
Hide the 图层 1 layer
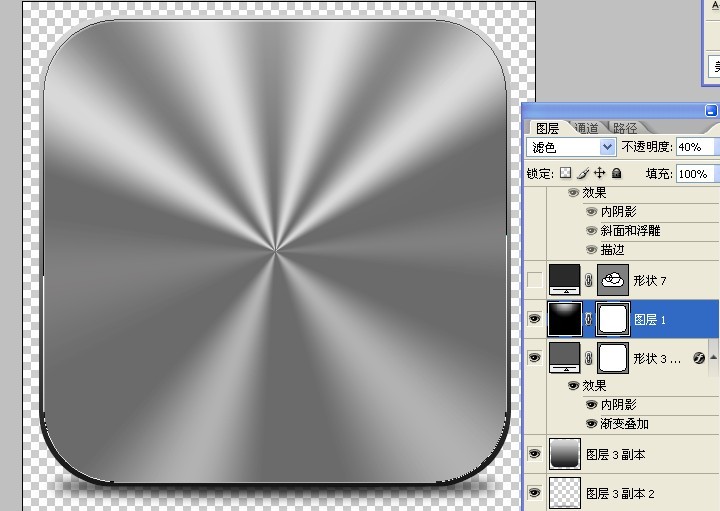[534, 319]
